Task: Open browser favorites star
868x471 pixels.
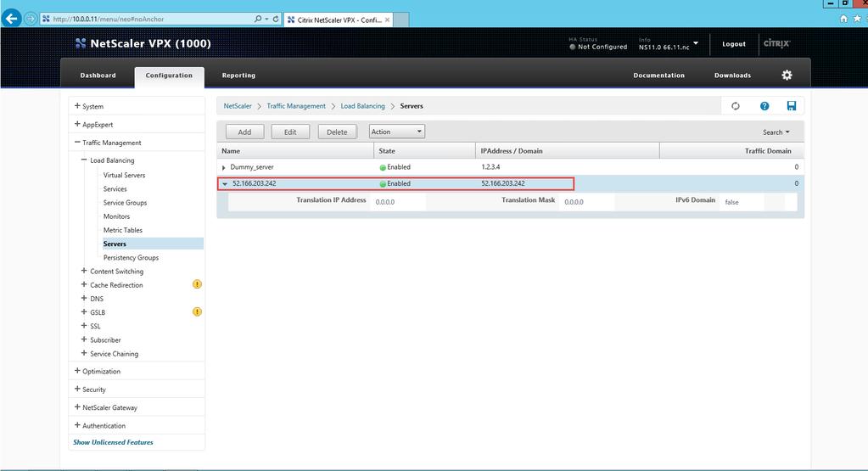Action: pyautogui.click(x=857, y=19)
